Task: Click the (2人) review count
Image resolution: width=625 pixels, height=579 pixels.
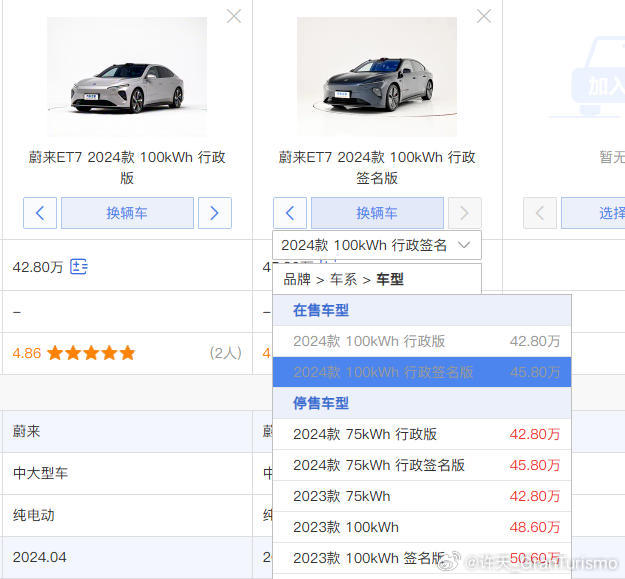Action: click(226, 353)
